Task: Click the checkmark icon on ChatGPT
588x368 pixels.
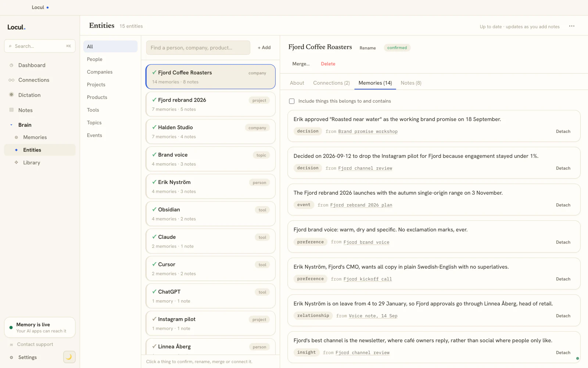Action: 154,292
